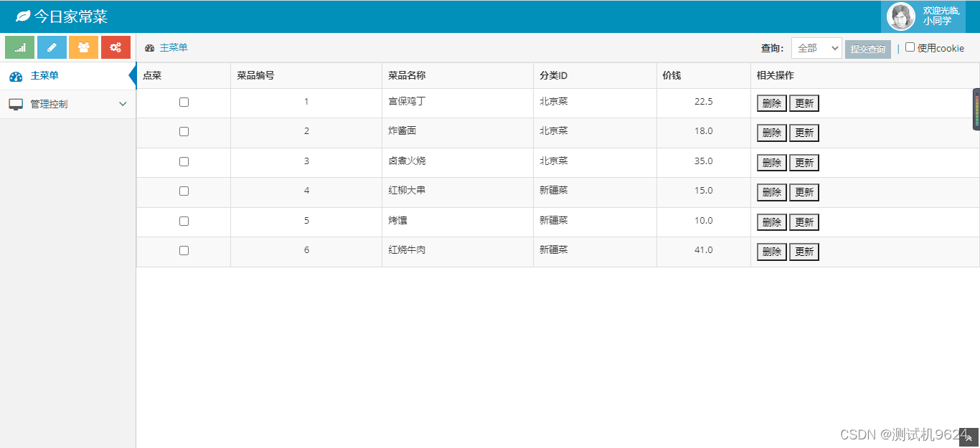Update the 卤煮火烧 dish row

(x=804, y=163)
